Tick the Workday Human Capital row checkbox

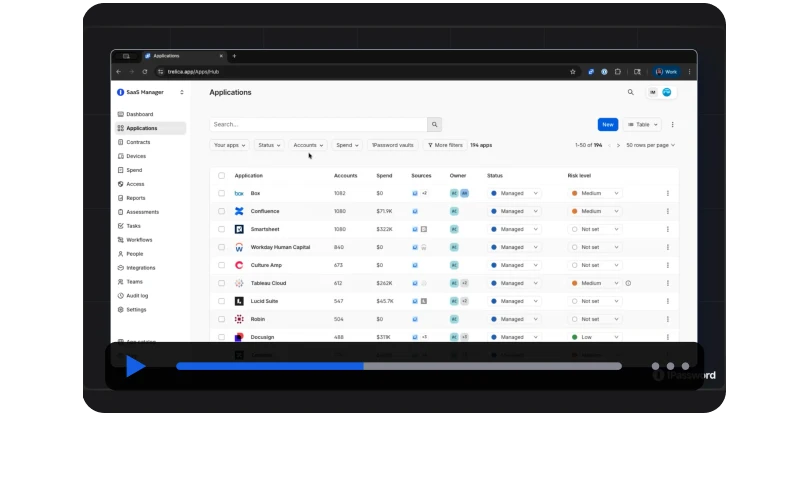(x=222, y=247)
